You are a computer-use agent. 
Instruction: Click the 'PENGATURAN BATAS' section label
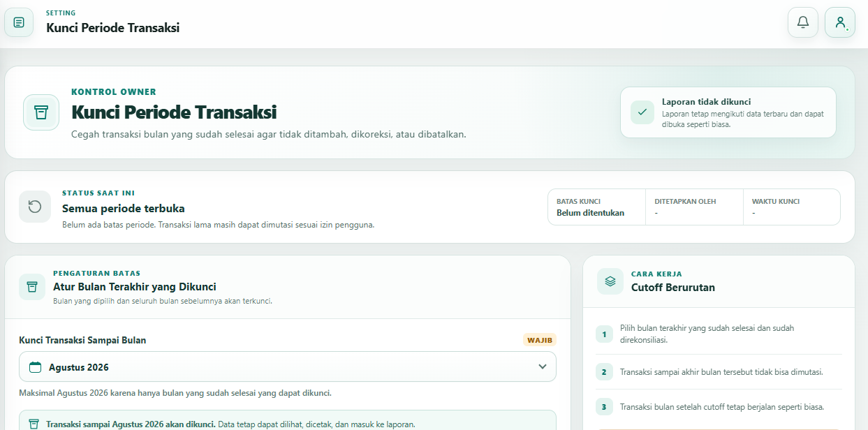[x=97, y=274]
